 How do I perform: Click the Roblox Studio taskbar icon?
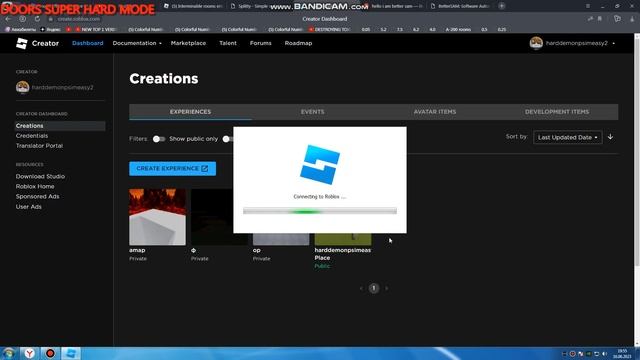(x=71, y=353)
